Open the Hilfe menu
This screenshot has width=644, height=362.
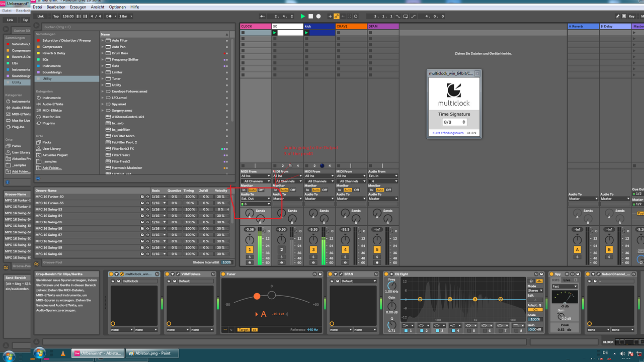coord(134,7)
